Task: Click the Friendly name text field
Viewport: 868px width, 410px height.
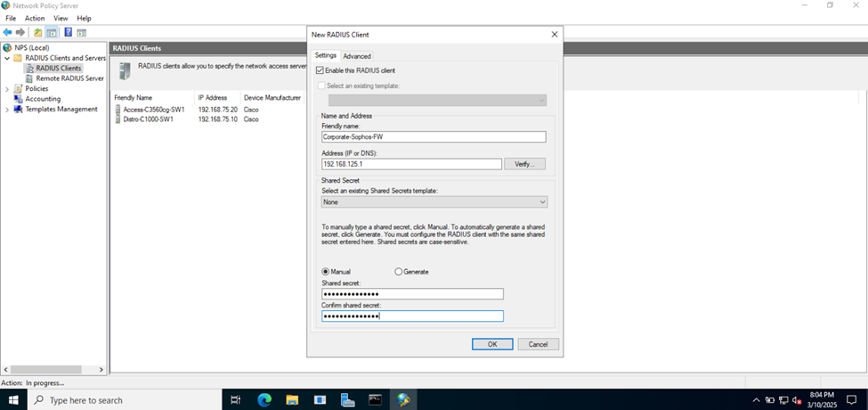Action: coord(434,137)
